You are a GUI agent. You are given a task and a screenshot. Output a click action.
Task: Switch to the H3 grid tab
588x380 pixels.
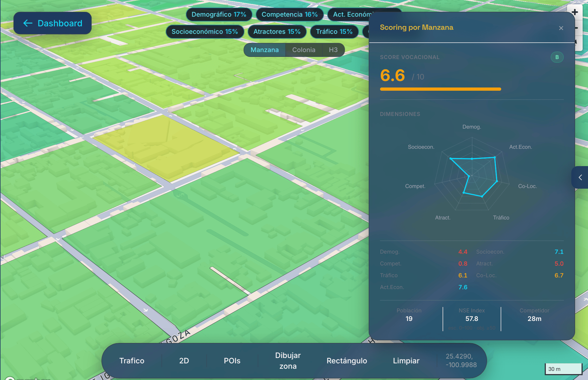(x=333, y=50)
